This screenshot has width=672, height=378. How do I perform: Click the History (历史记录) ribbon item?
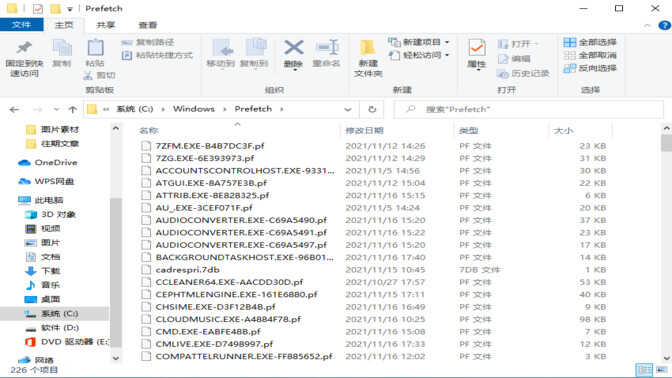point(523,74)
